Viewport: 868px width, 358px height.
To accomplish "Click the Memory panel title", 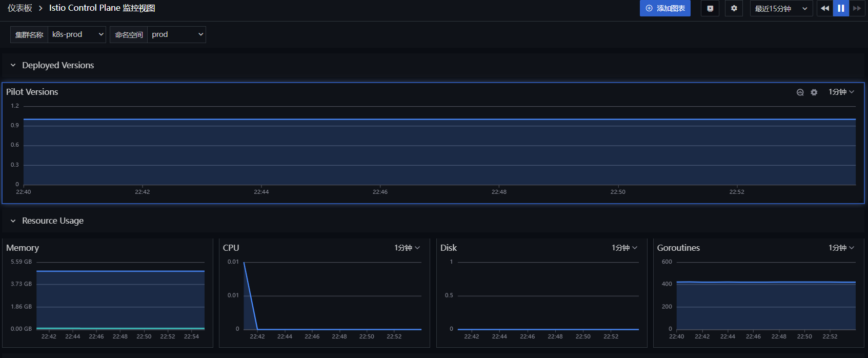I will [23, 248].
